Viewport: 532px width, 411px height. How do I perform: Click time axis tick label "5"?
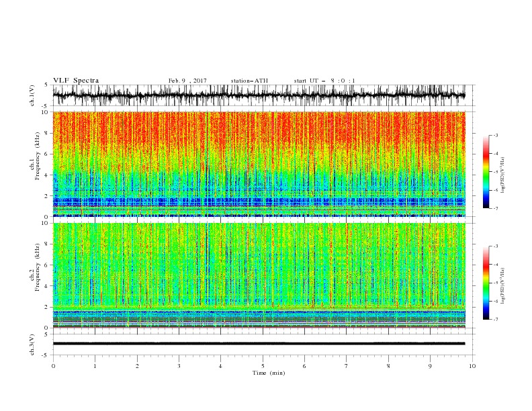point(263,366)
